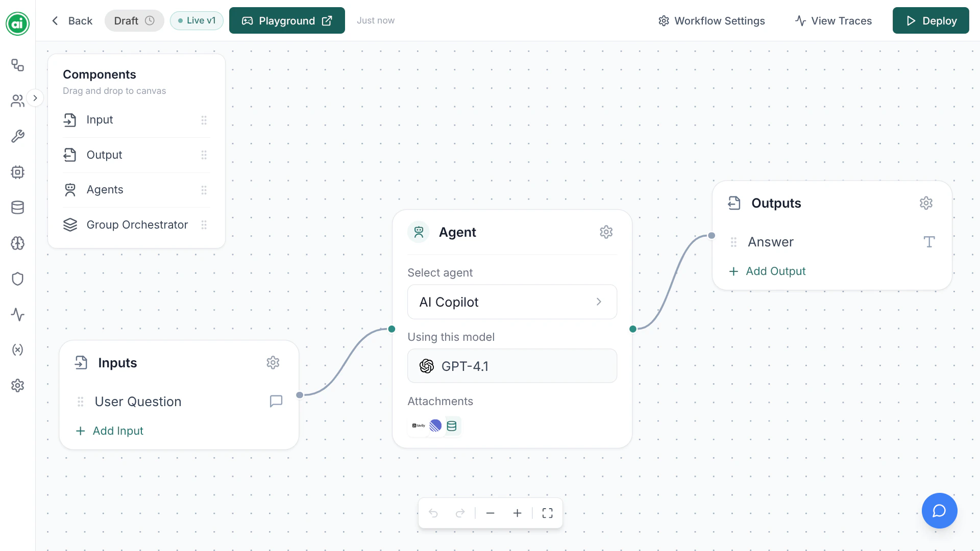
Task: Open the variables (x) icon in the sidebar
Action: (18, 350)
